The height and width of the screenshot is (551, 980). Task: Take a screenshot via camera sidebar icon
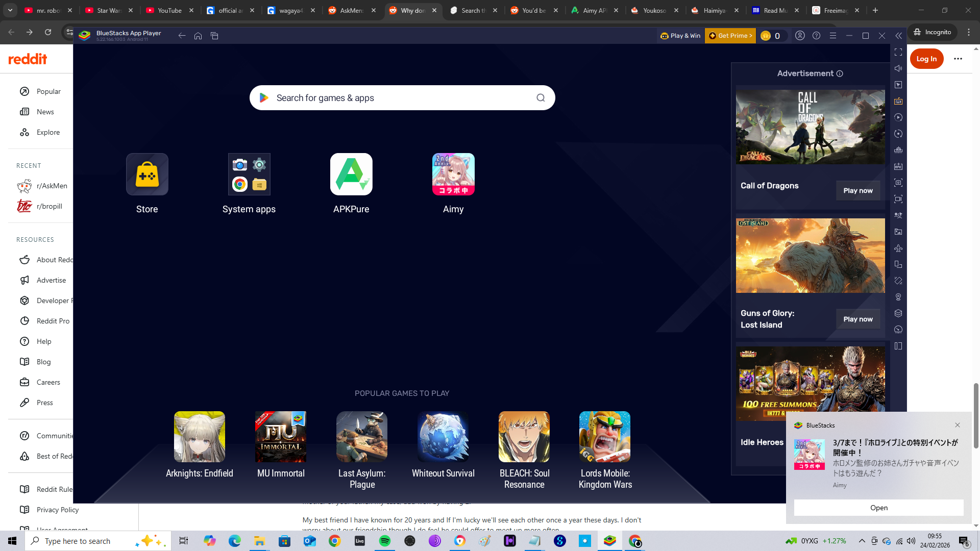click(898, 183)
